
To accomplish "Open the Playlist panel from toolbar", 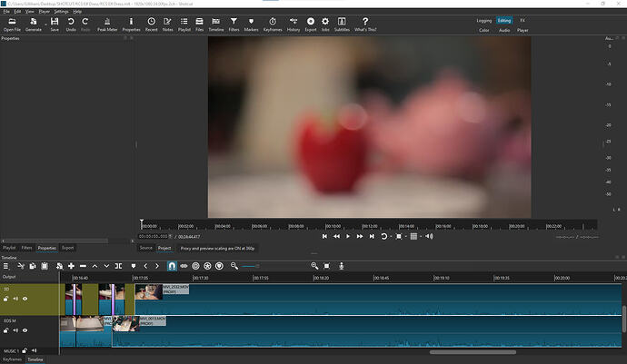I will pos(184,25).
